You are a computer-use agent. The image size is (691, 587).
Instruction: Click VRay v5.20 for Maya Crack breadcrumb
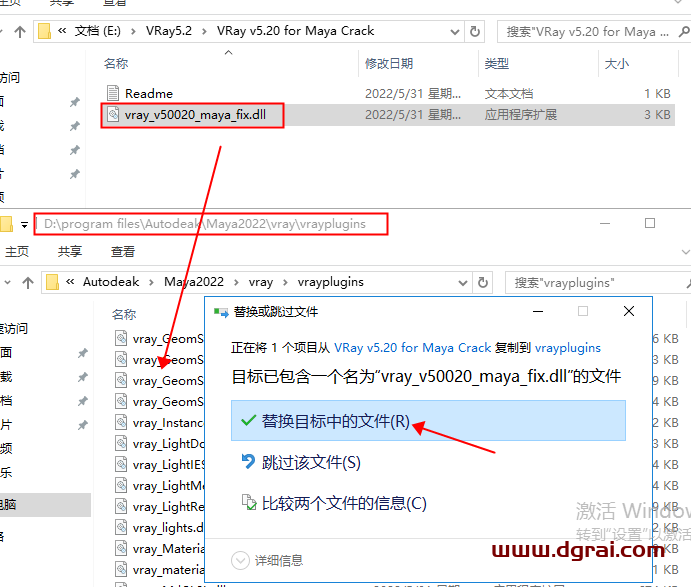pyautogui.click(x=295, y=31)
